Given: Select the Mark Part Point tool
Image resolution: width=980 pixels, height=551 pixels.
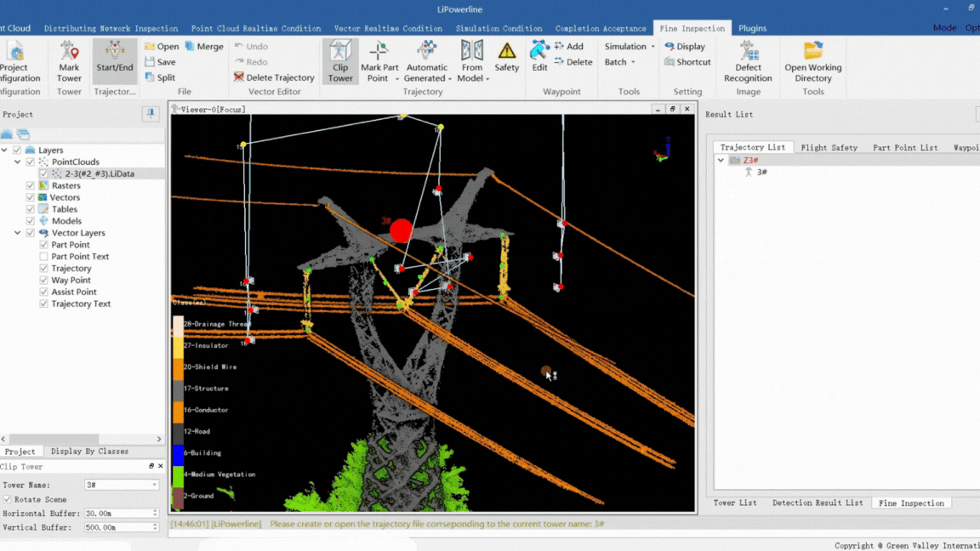Looking at the screenshot, I should pos(379,61).
